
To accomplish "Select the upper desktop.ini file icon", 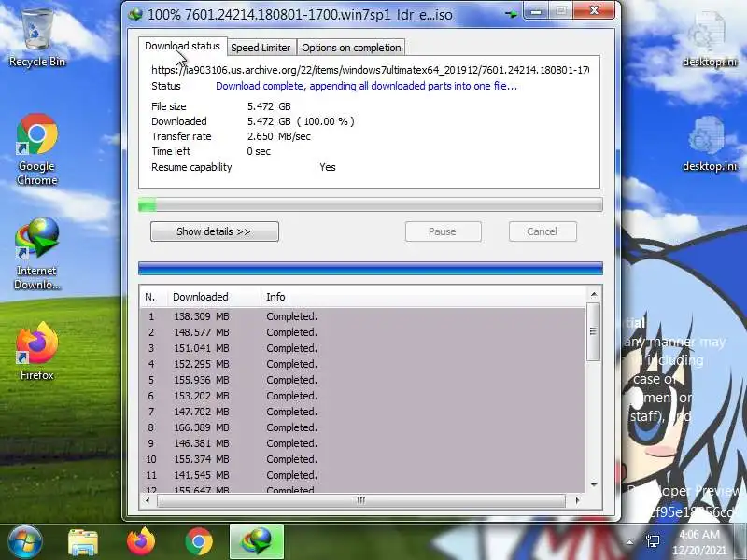I will (710, 40).
